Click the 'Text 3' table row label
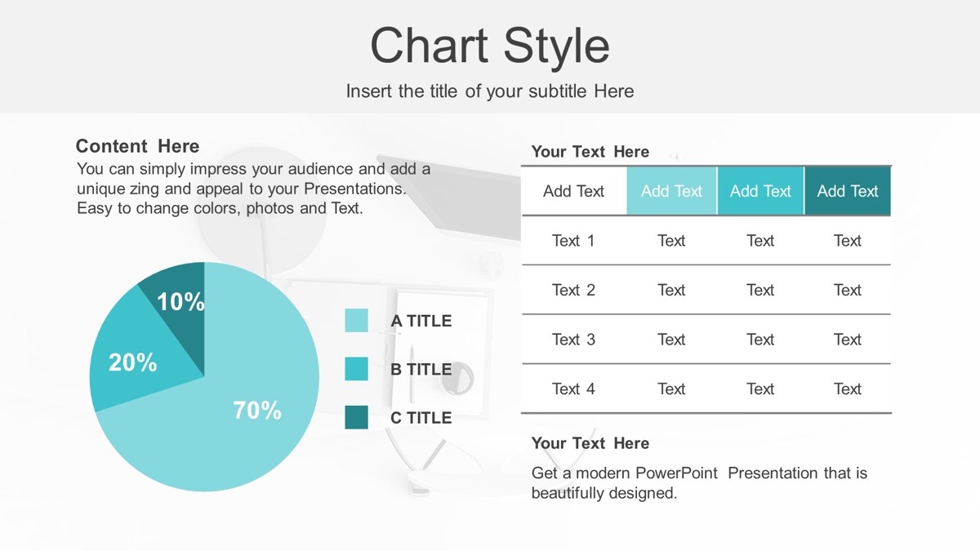The image size is (980, 551). point(573,340)
